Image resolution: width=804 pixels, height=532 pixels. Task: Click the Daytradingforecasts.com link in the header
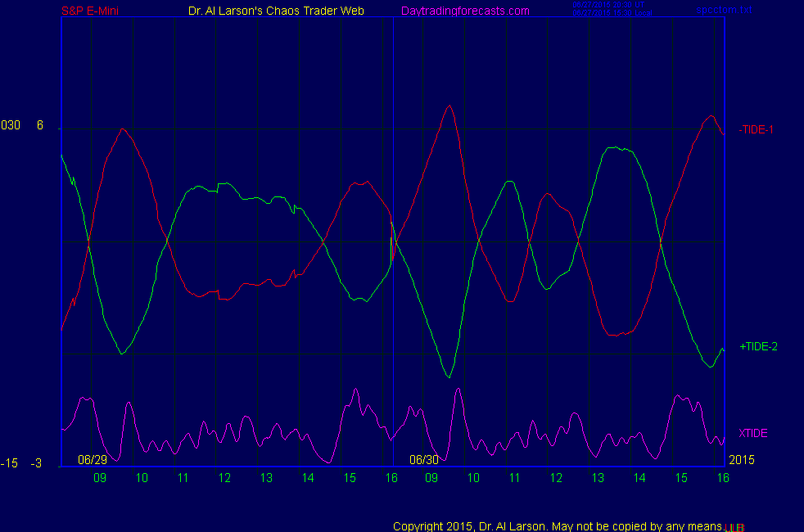coord(465,11)
